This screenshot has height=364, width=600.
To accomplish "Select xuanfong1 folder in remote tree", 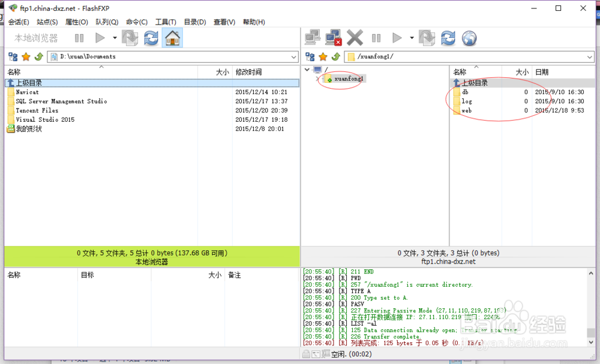I will click(x=348, y=79).
